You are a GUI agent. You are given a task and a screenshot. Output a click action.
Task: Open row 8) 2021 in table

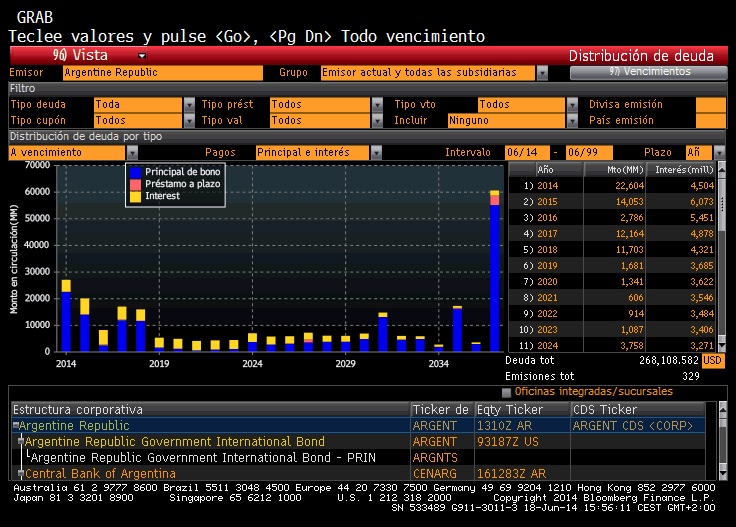click(x=612, y=298)
